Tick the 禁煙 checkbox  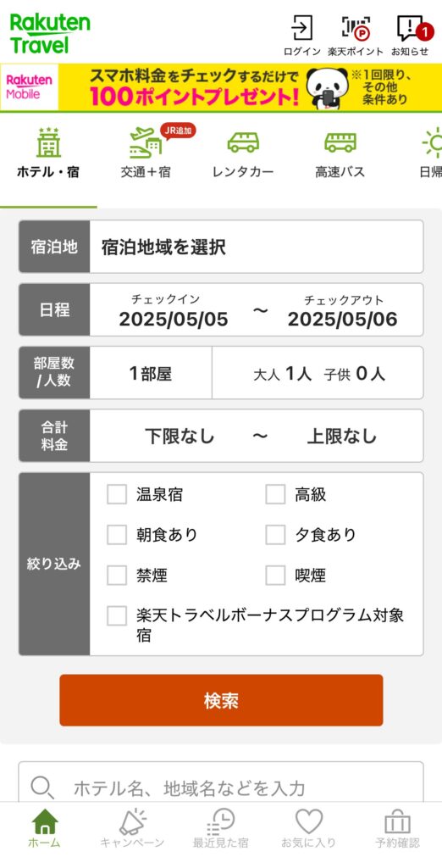tap(117, 576)
